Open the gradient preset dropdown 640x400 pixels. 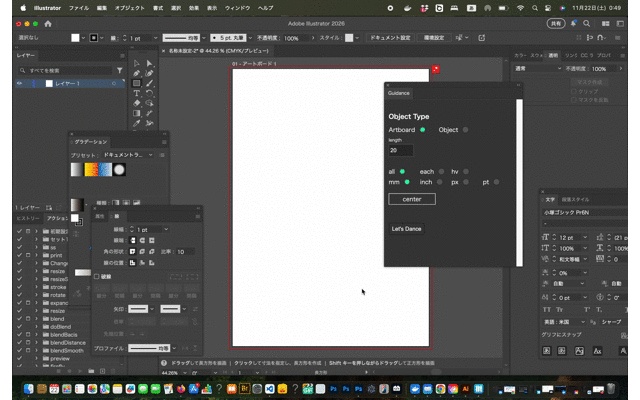tap(128, 155)
